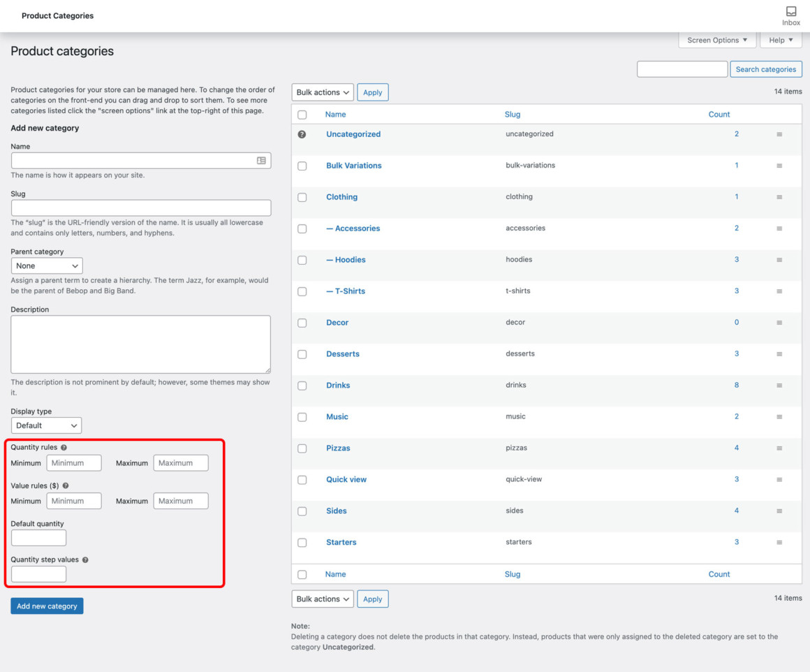
Task: Click the drag handle on the Pizzas row
Action: pyautogui.click(x=780, y=448)
